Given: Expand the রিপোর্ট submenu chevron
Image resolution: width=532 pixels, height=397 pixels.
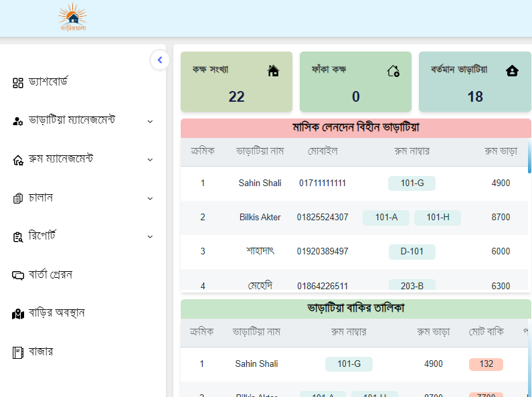Looking at the screenshot, I should 150,237.
